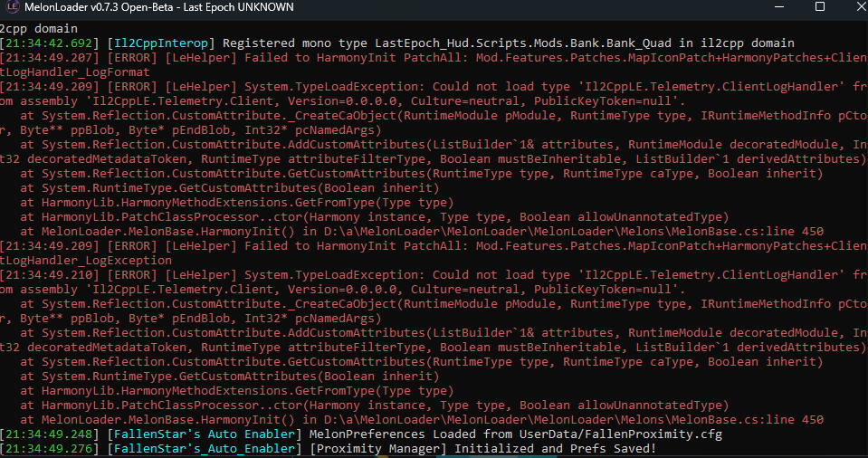Click the LE app icon in title bar
Viewport: 868px width, 458px height.
(12, 7)
